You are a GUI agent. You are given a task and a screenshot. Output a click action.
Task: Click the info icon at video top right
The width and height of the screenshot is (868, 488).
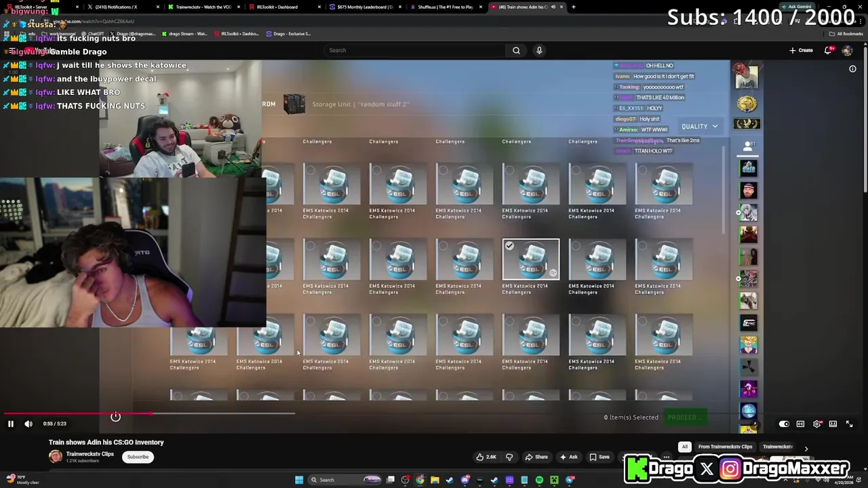click(x=852, y=69)
